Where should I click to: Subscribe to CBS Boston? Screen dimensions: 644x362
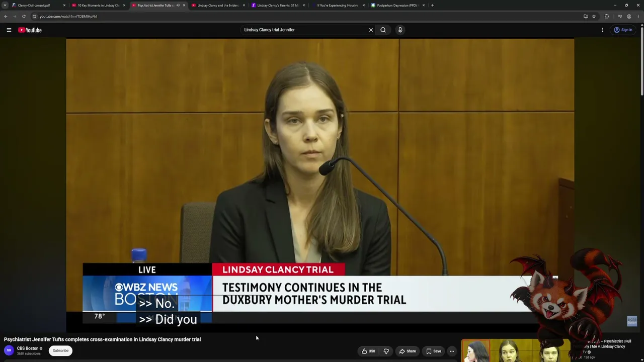[x=60, y=350]
